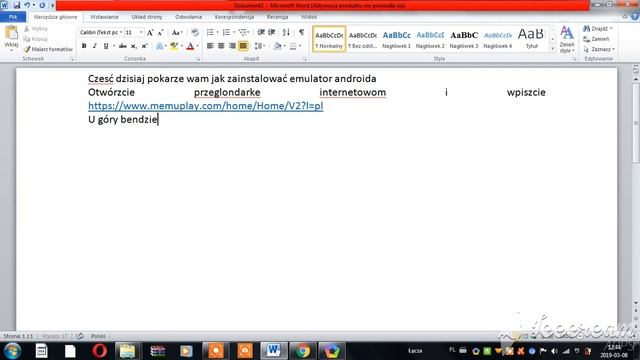Apply text effects icon
The width and height of the screenshot is (640, 360).
pyautogui.click(x=160, y=46)
